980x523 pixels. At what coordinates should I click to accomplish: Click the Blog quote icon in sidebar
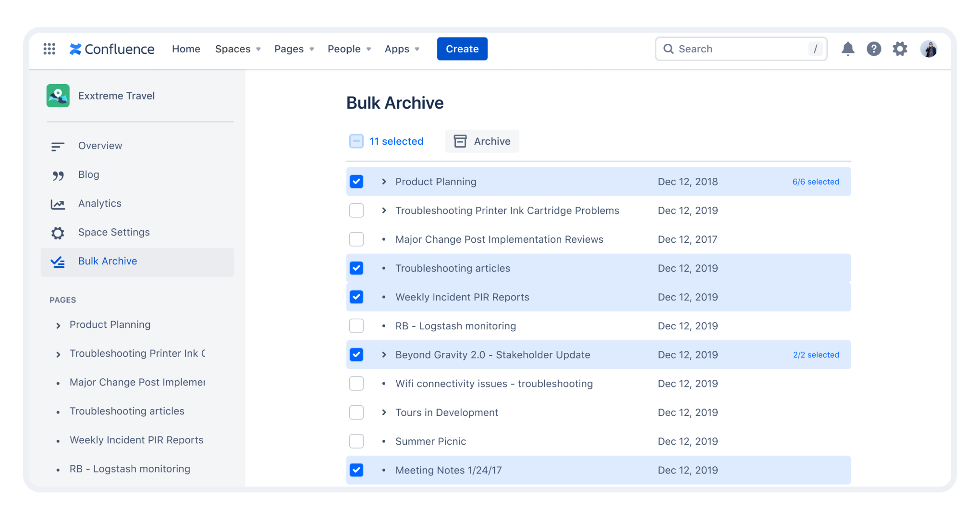[58, 174]
